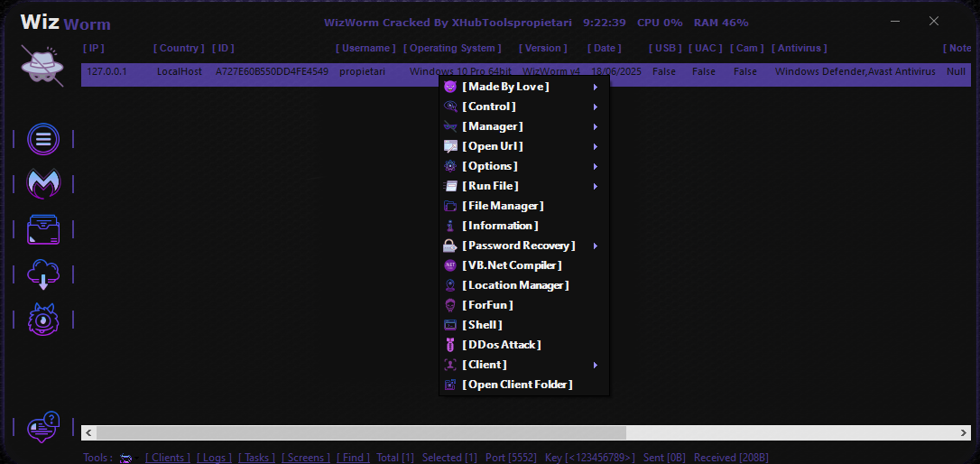This screenshot has height=464, width=980.
Task: Click the [ ID ] column header
Action: pos(223,48)
